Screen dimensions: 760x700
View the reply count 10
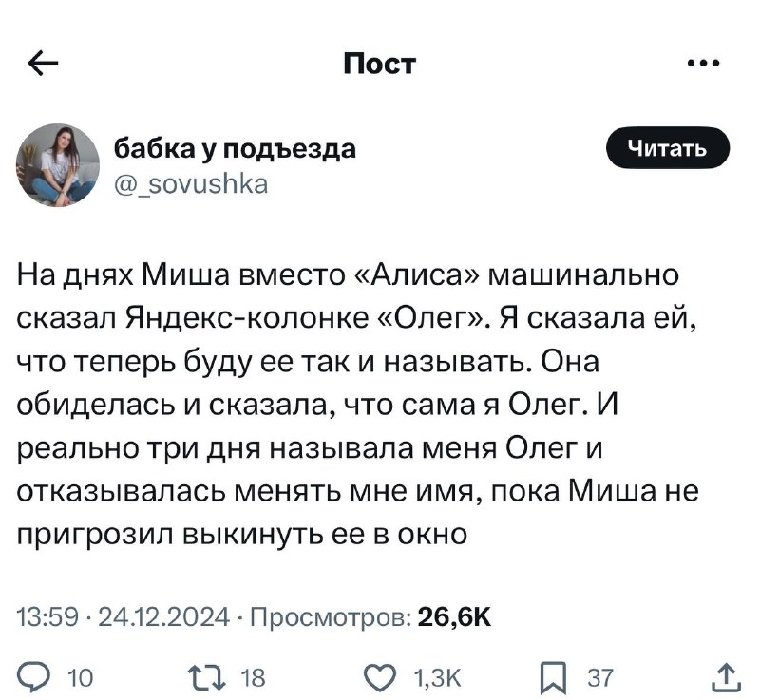80,678
